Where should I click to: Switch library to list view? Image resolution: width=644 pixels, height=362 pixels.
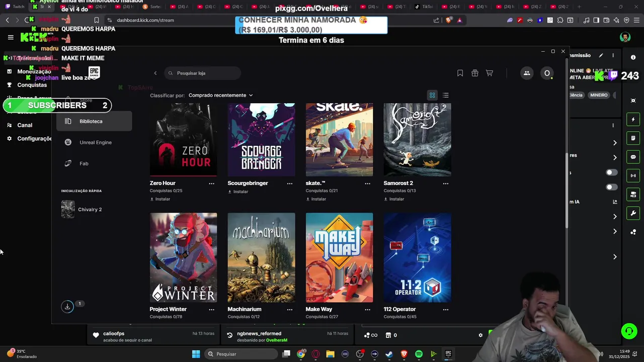[445, 95]
